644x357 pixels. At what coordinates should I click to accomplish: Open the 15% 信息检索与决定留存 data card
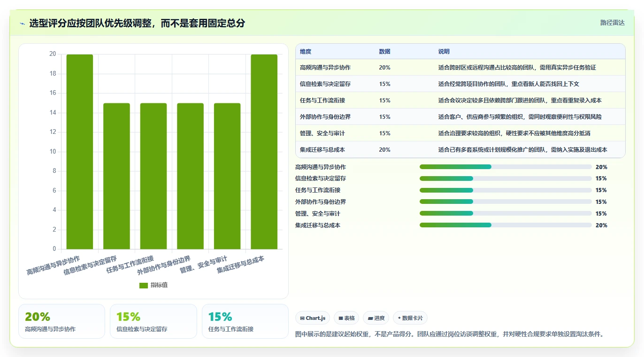(153, 321)
